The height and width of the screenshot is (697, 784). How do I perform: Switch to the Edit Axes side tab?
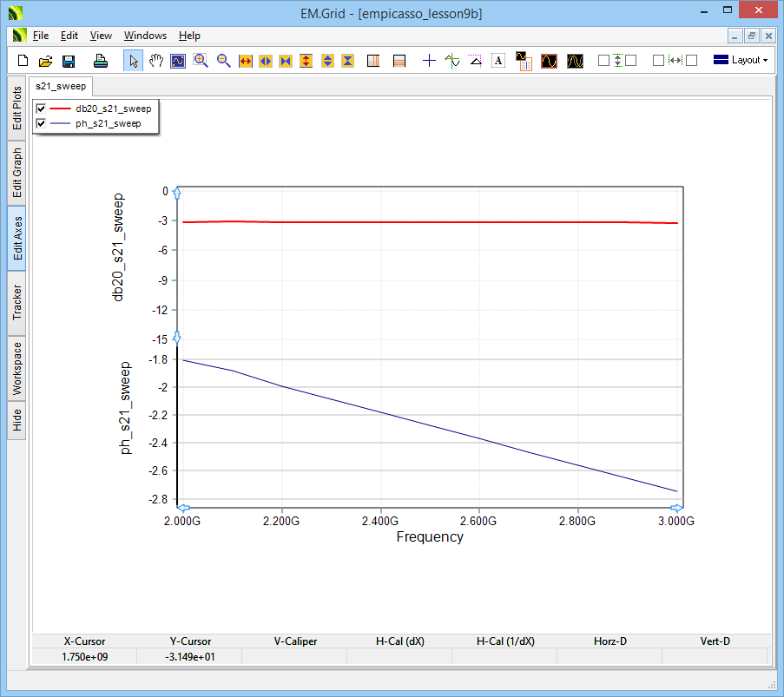[18, 239]
